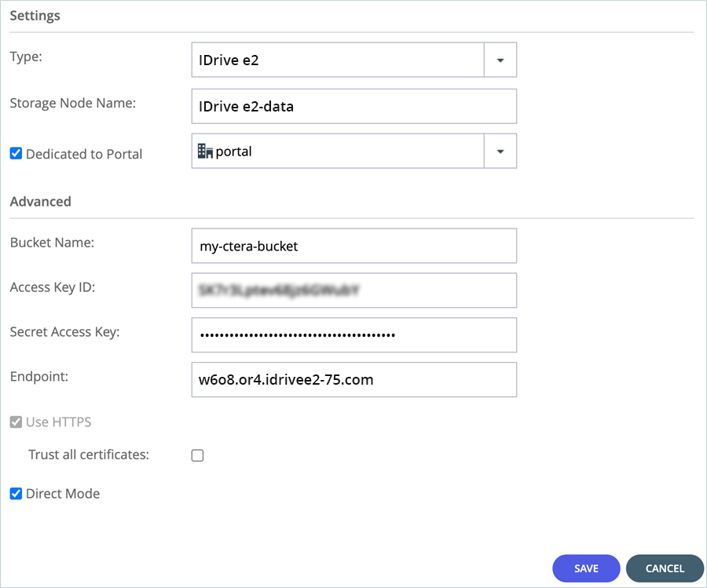Viewport: 707px width, 588px height.
Task: Click into the Bucket Name field
Action: pos(353,246)
